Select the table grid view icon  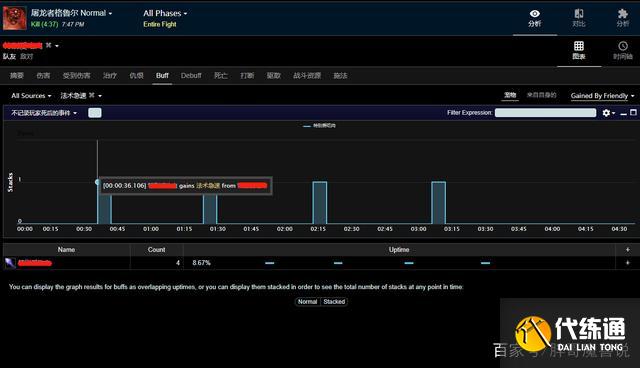(x=579, y=46)
